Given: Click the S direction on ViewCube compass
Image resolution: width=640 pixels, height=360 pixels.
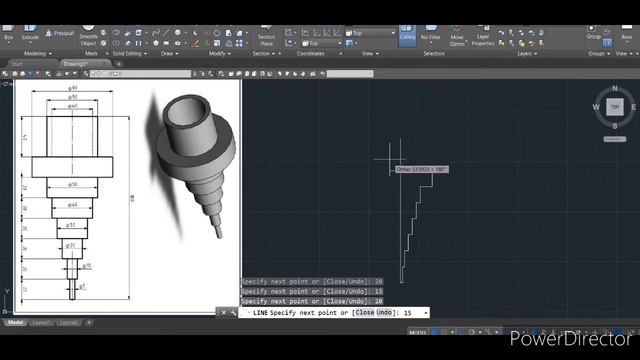Looking at the screenshot, I should point(615,126).
